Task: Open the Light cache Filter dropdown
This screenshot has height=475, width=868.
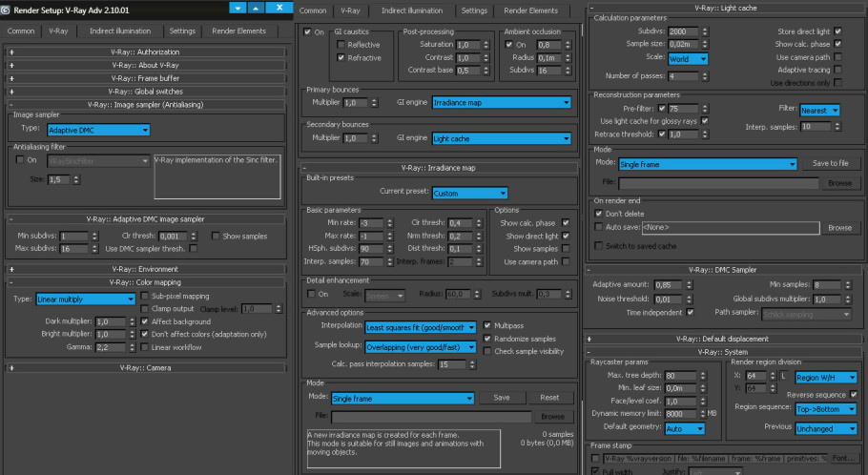Action: [x=819, y=111]
